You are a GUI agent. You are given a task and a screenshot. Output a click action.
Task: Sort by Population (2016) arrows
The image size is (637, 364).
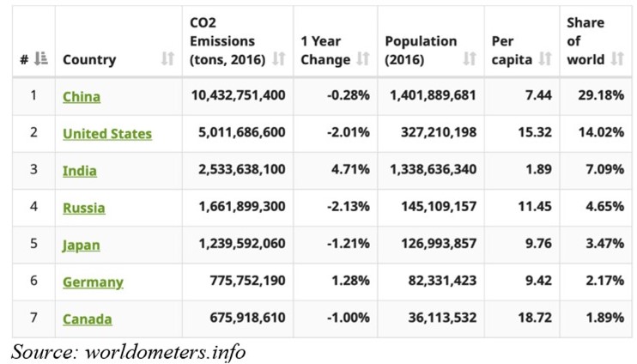(x=469, y=59)
